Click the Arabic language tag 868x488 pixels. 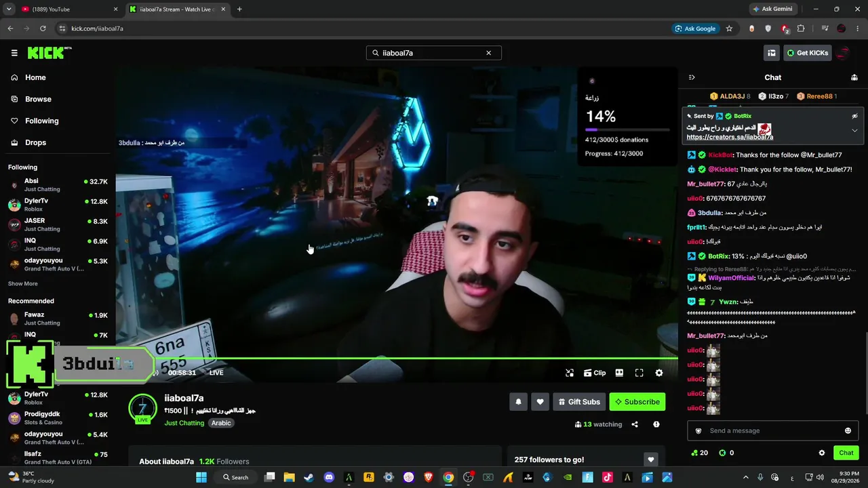tap(221, 423)
